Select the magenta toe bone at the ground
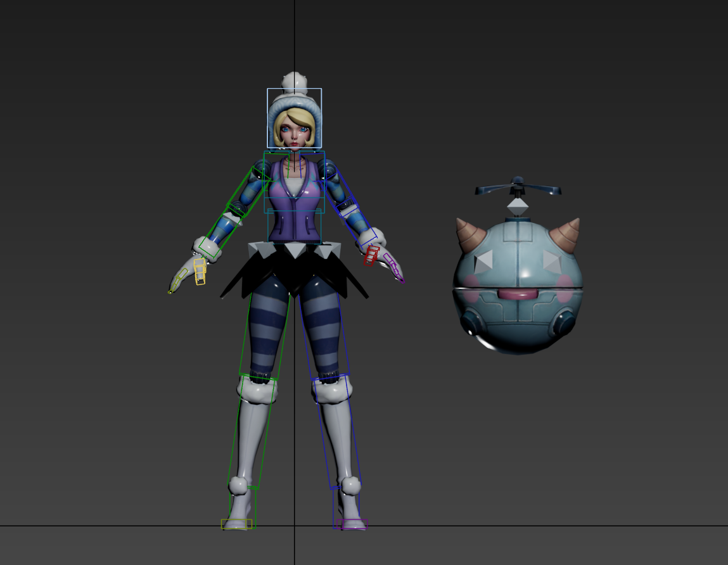The width and height of the screenshot is (728, 565). coord(352,524)
